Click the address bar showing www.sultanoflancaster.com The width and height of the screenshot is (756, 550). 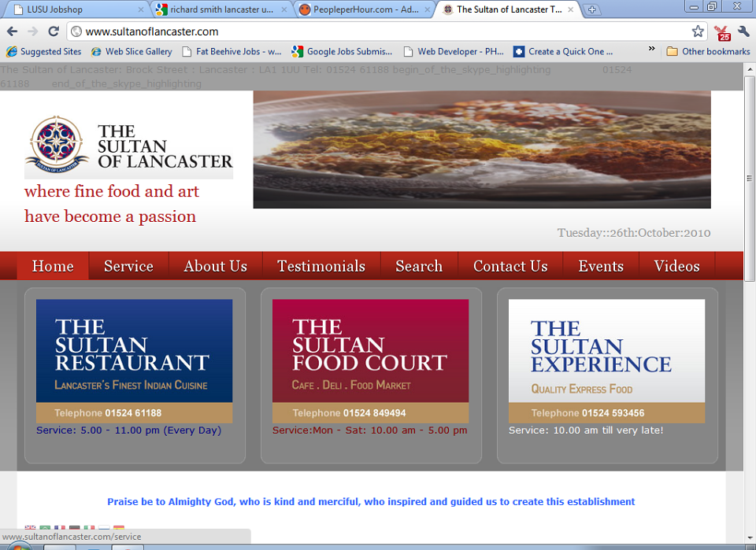coord(386,31)
